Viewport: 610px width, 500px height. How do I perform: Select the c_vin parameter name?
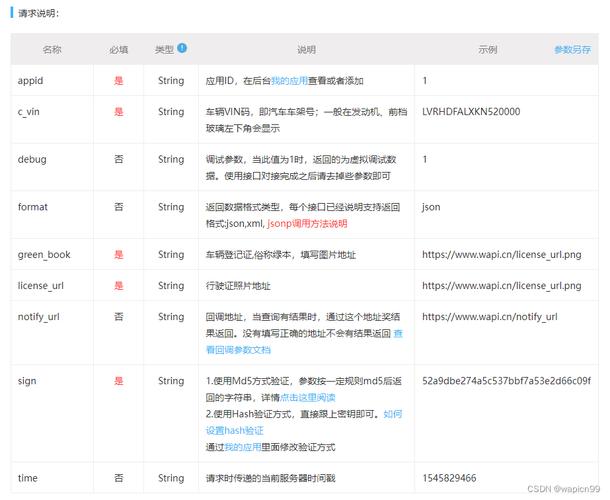point(28,112)
